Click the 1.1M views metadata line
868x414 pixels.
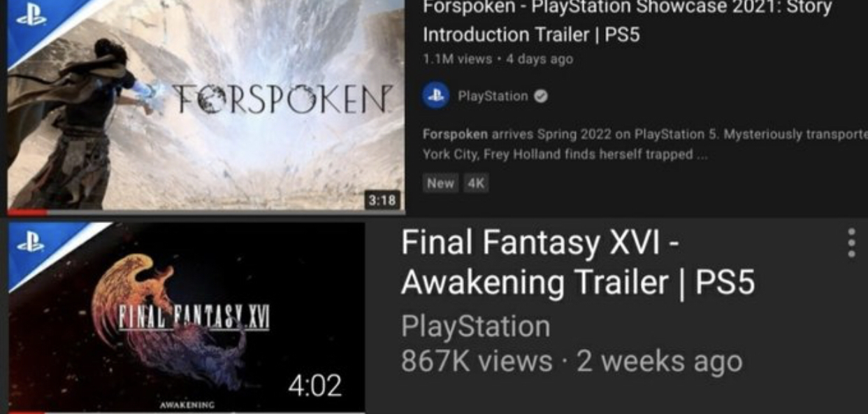point(498,59)
